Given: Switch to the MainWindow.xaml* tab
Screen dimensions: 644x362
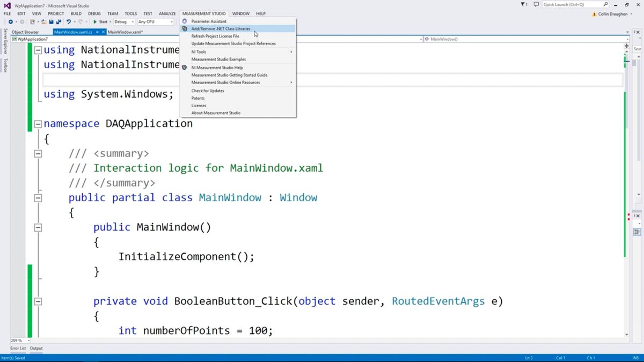Looking at the screenshot, I should click(x=126, y=32).
